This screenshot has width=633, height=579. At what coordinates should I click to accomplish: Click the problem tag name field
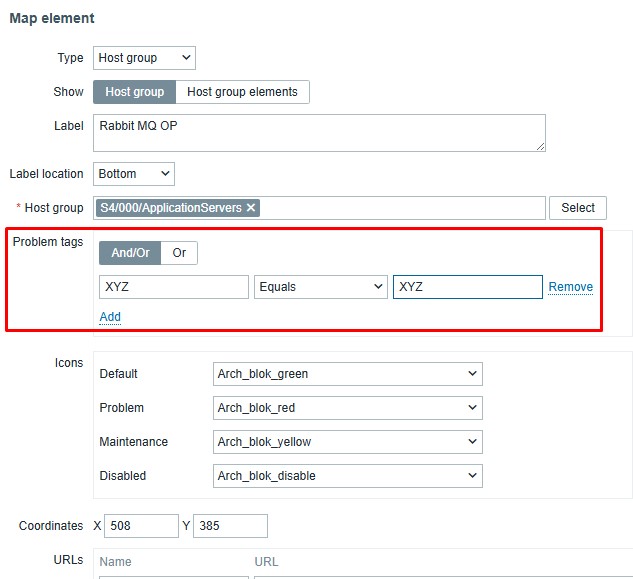[174, 287]
